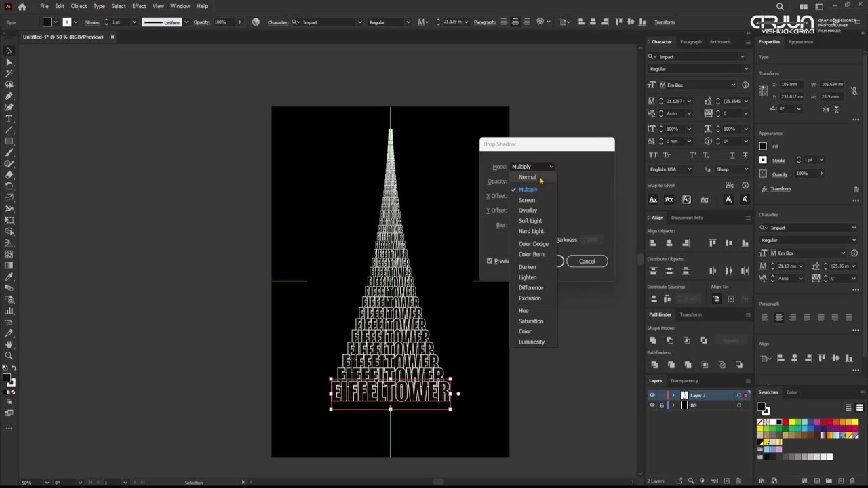Click the search magnifier in title bar
The image size is (868, 488).
coord(780,7)
